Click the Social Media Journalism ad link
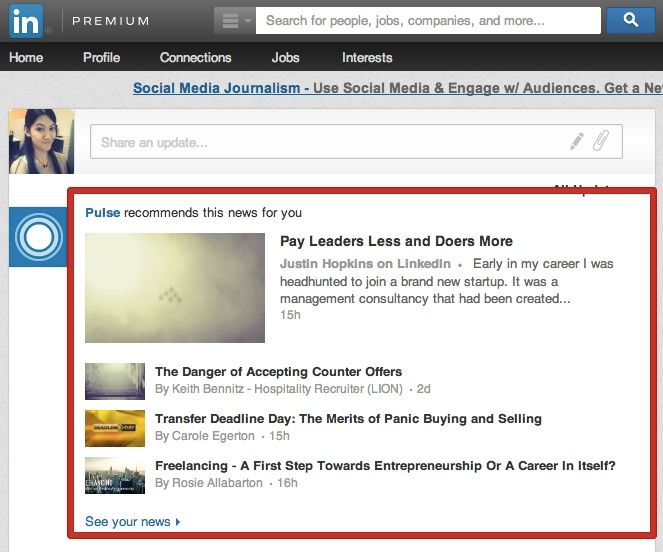The width and height of the screenshot is (663, 552). tap(398, 88)
